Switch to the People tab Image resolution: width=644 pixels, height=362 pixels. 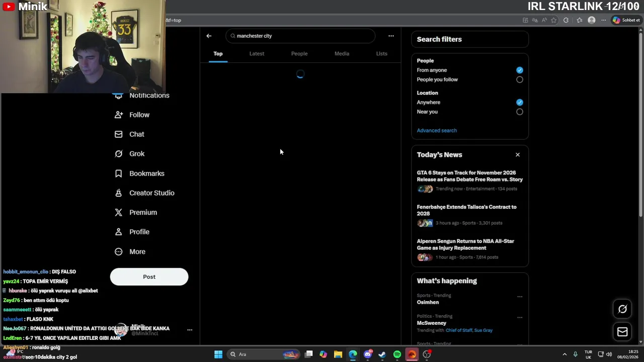coord(299,53)
